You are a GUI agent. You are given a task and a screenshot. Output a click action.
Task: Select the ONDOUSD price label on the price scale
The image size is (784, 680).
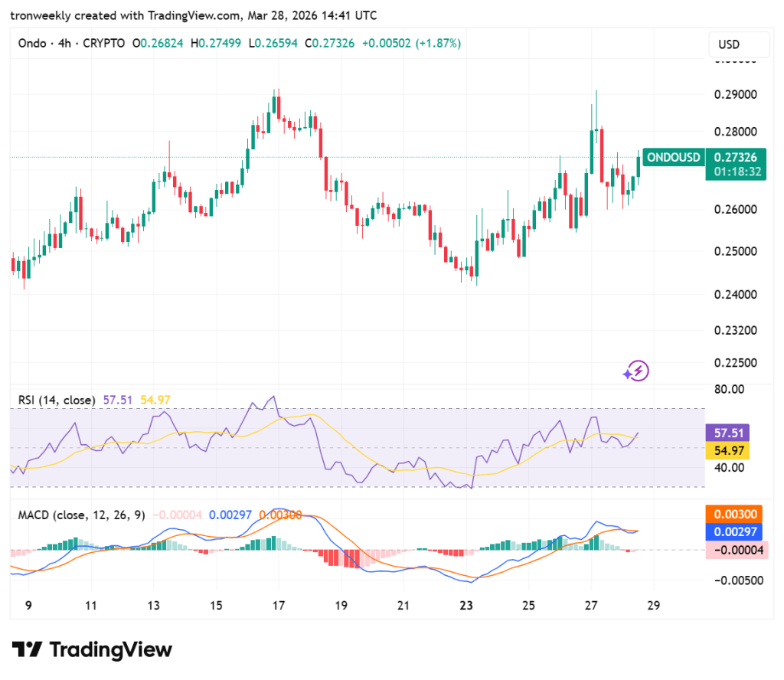click(x=673, y=157)
